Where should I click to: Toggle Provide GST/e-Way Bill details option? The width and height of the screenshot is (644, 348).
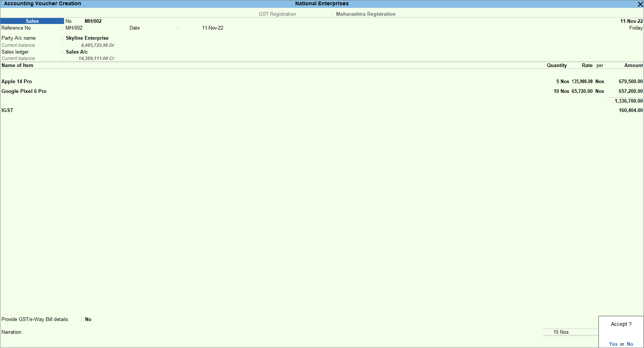[x=88, y=319]
